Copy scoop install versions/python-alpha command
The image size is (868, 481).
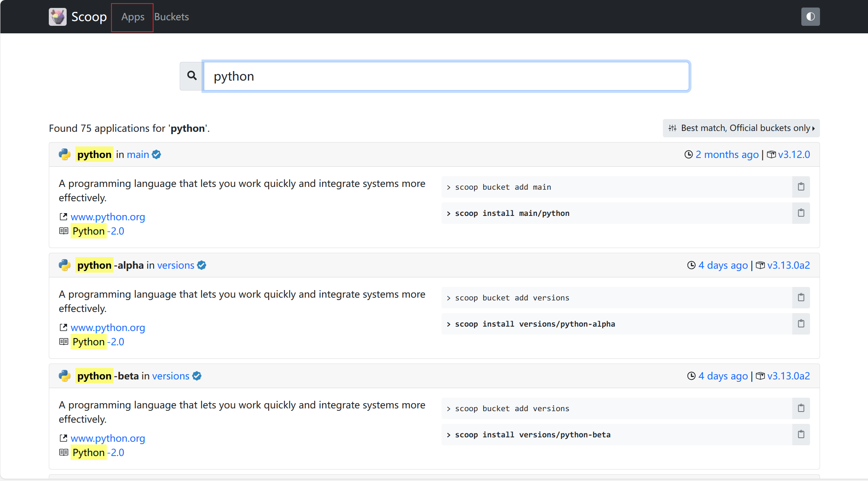coord(801,324)
